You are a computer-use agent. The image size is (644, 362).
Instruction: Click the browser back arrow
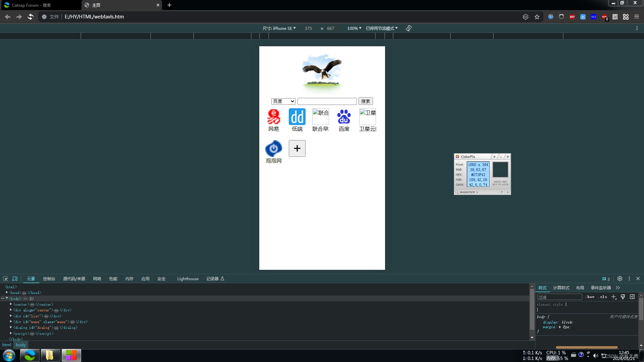point(8,17)
